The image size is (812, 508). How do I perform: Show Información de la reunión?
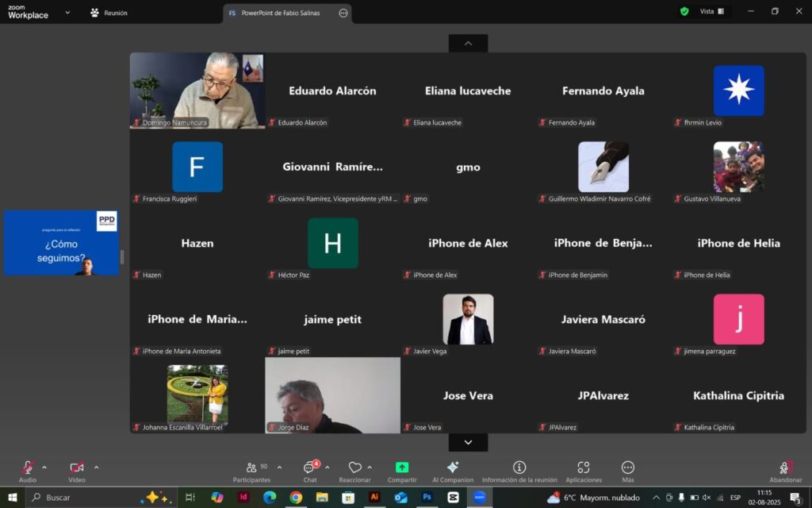(x=519, y=471)
